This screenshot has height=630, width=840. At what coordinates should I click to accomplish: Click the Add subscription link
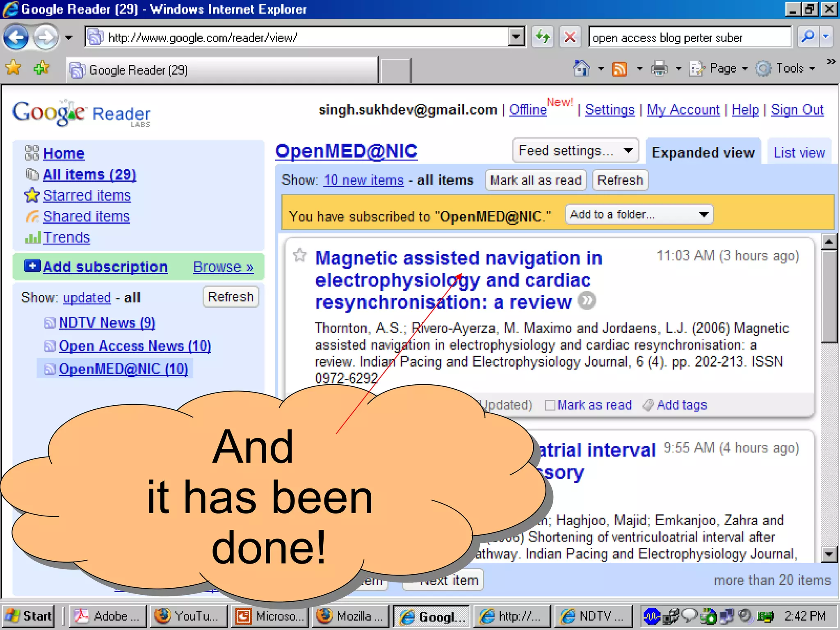point(105,267)
